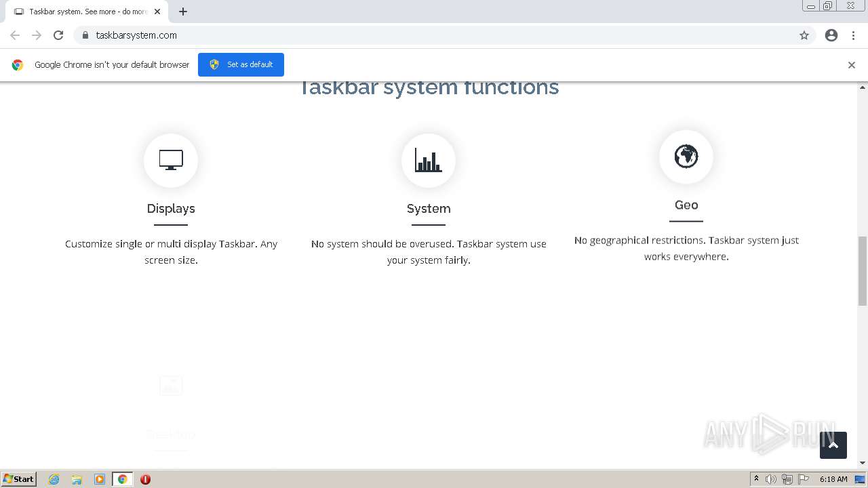Image resolution: width=868 pixels, height=488 pixels.
Task: Click the Geo globe icon
Action: pyautogui.click(x=686, y=157)
